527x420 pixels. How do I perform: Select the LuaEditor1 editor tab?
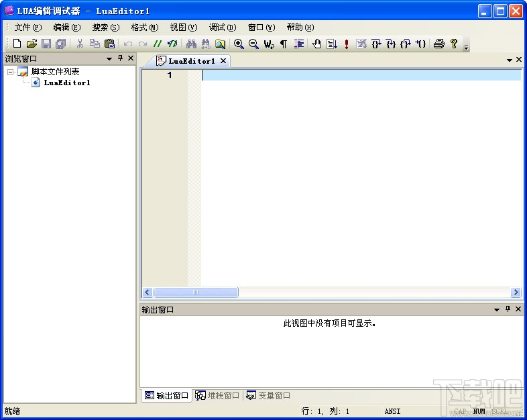(x=191, y=61)
